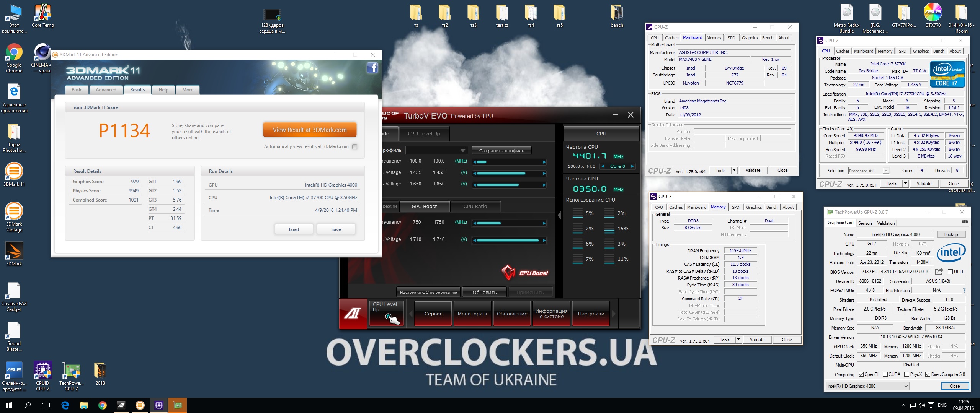Open Tools dropdown arrow in Memory CPU-Z window
The image size is (980, 413).
point(738,340)
